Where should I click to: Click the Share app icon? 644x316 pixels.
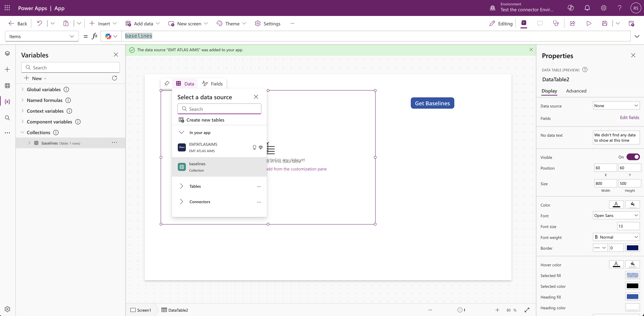pyautogui.click(x=572, y=24)
